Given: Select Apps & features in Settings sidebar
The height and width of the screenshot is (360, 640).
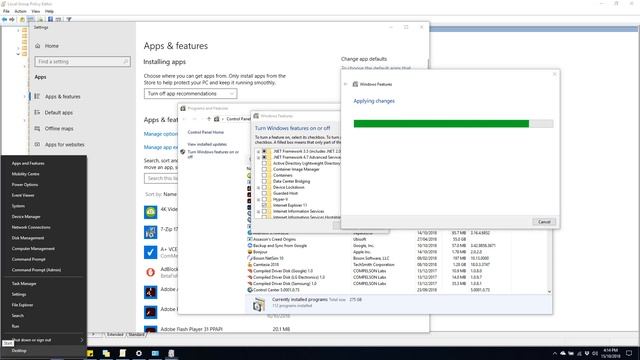Looking at the screenshot, I should (x=62, y=96).
